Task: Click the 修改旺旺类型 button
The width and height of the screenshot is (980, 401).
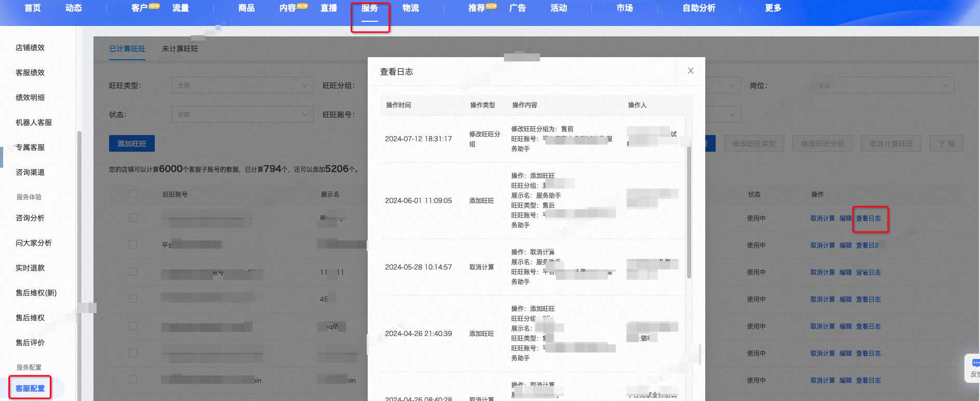Action: pyautogui.click(x=754, y=143)
